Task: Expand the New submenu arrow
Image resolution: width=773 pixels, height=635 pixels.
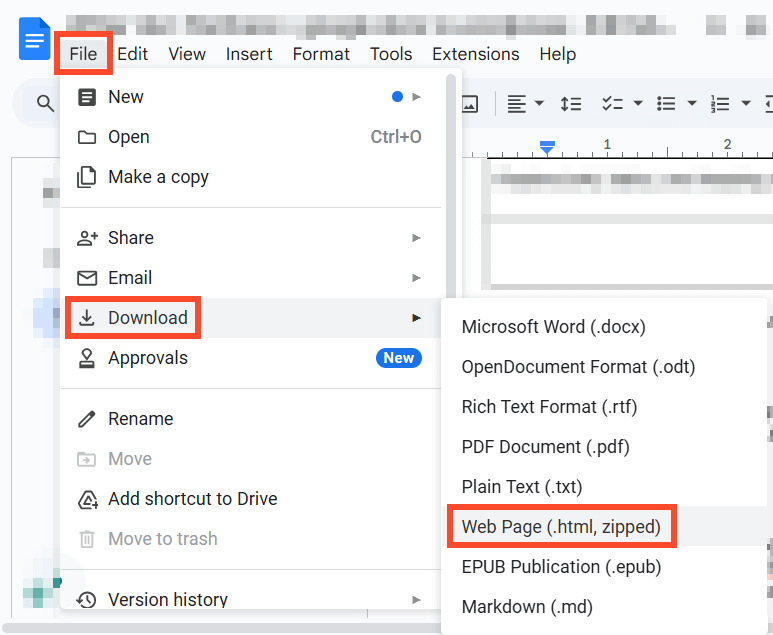Action: pyautogui.click(x=417, y=97)
